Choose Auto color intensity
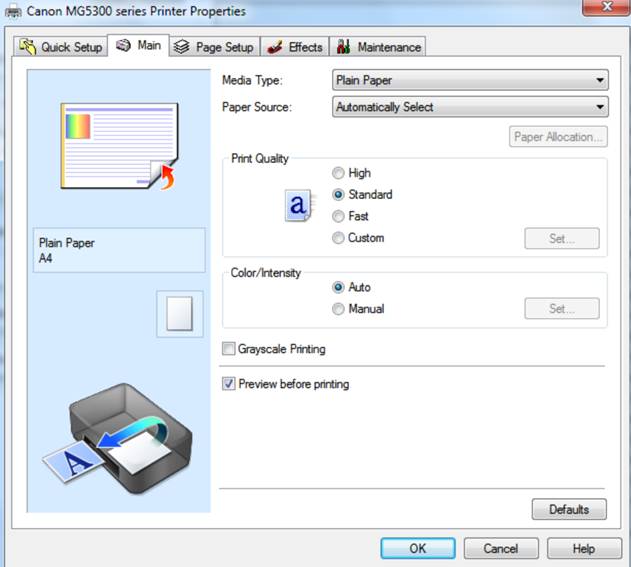 tap(351, 287)
